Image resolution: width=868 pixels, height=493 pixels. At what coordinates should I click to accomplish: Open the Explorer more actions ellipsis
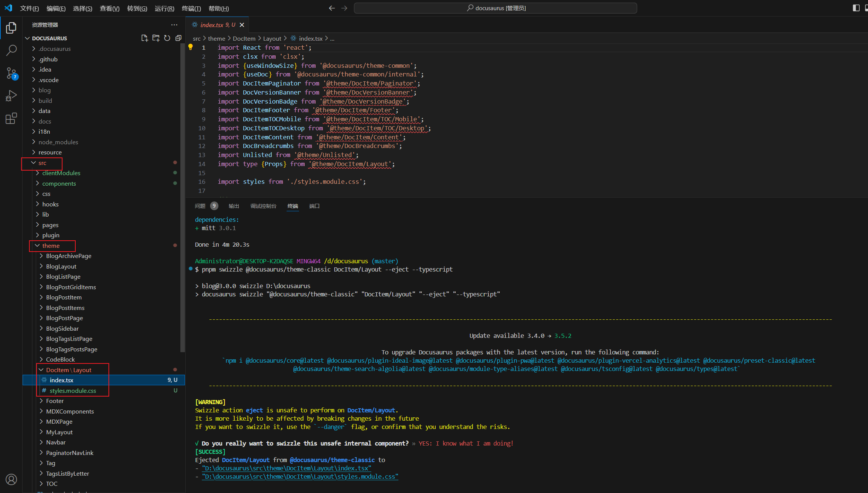[174, 25]
